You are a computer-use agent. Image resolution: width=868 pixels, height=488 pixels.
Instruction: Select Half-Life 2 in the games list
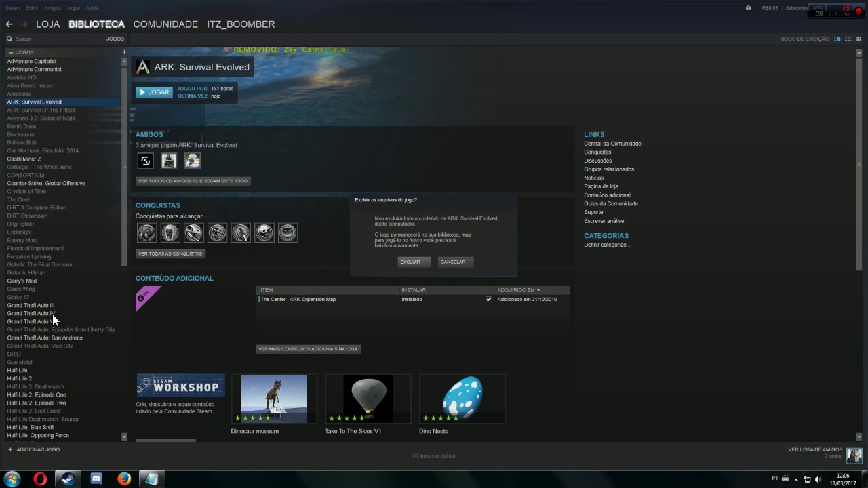pos(20,378)
